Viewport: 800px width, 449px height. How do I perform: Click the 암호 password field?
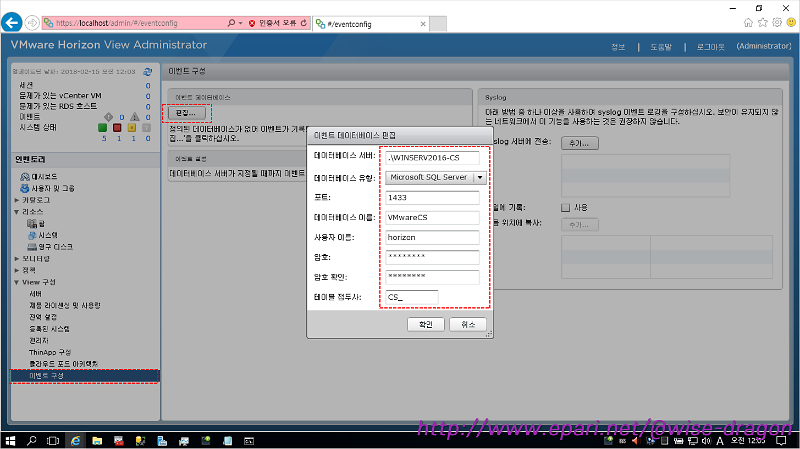click(432, 257)
